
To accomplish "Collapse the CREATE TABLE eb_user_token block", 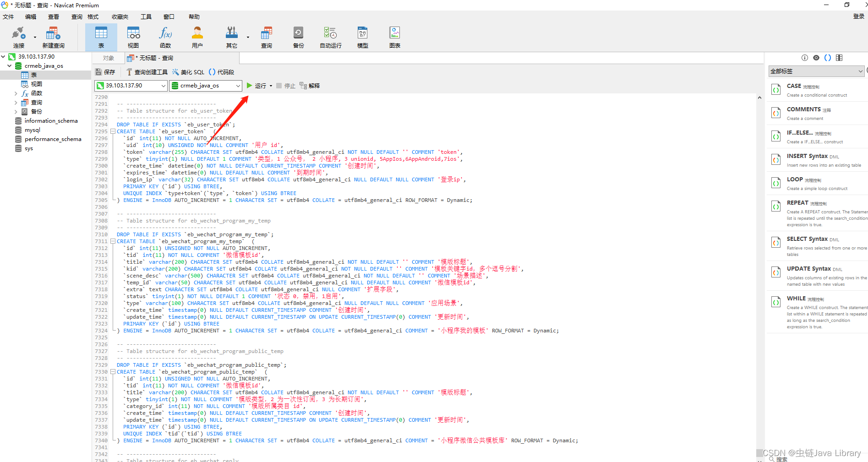I will coord(113,131).
